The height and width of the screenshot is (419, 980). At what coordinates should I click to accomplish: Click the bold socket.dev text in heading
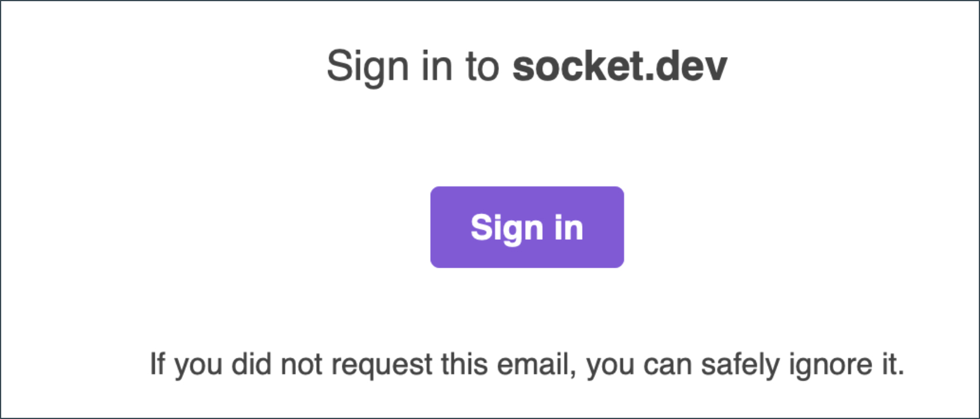[619, 66]
